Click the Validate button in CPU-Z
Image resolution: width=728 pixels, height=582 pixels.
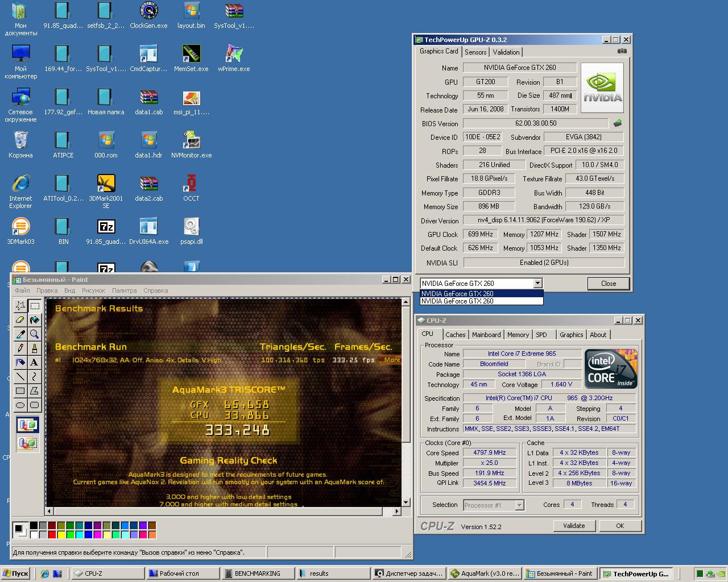pos(574,526)
